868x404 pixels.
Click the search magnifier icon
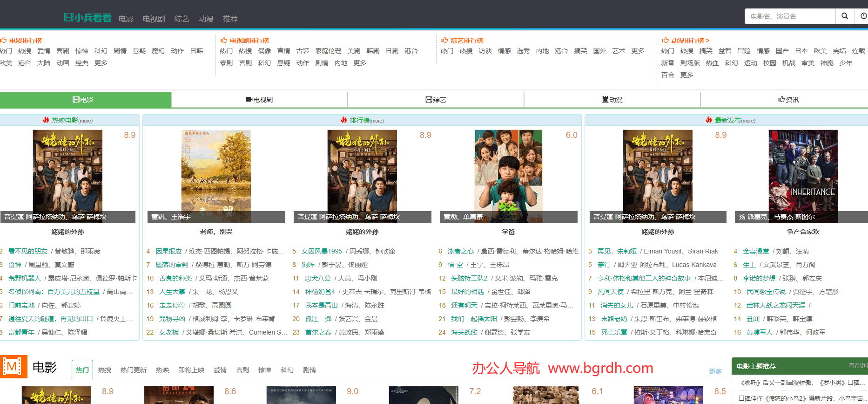[844, 16]
